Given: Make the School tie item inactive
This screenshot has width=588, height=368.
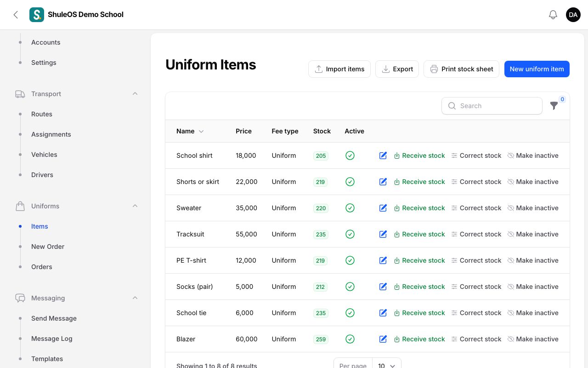Looking at the screenshot, I should [533, 313].
